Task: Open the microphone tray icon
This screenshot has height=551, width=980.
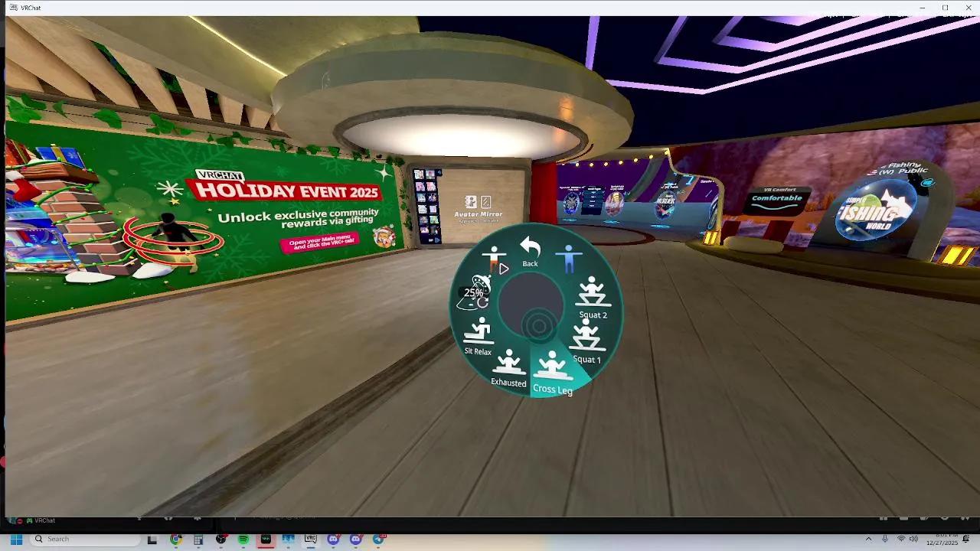Action: click(x=885, y=540)
